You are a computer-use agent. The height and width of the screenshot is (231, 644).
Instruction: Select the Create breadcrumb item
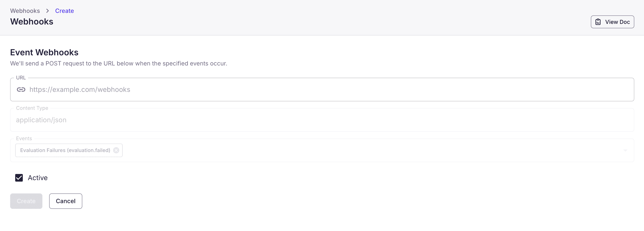pyautogui.click(x=65, y=11)
